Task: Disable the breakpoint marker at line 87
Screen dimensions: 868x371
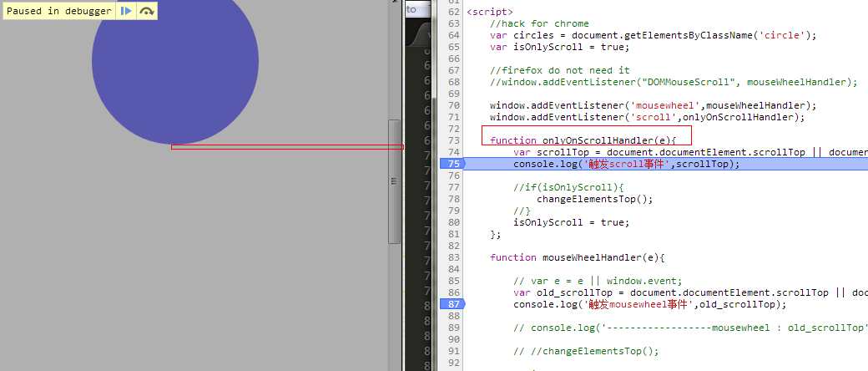Action: point(452,305)
